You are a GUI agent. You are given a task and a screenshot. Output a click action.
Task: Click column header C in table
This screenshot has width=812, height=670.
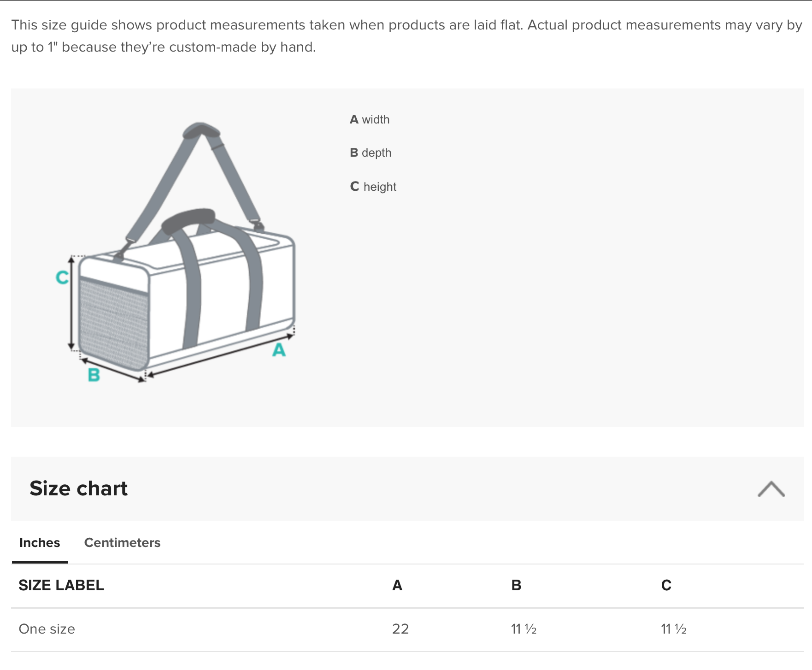pos(666,585)
